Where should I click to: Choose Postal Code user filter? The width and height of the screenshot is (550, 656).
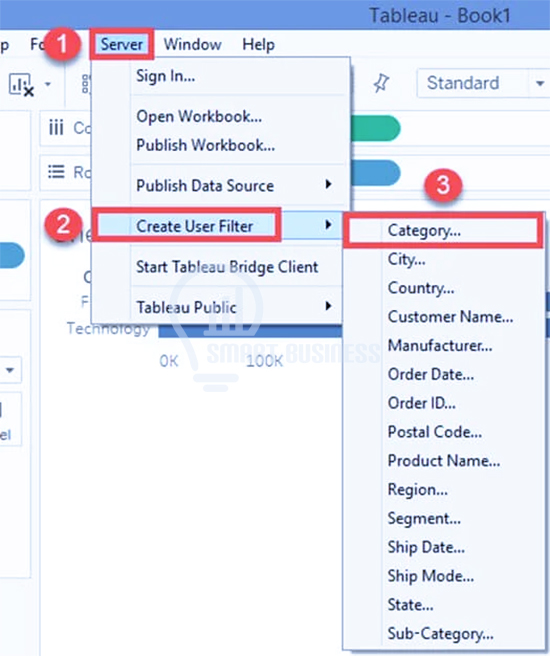click(443, 432)
